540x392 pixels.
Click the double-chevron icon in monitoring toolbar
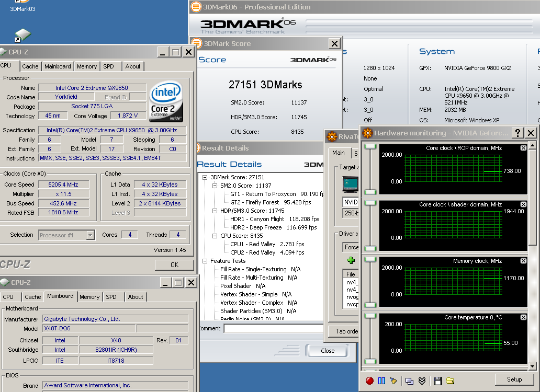click(x=422, y=381)
